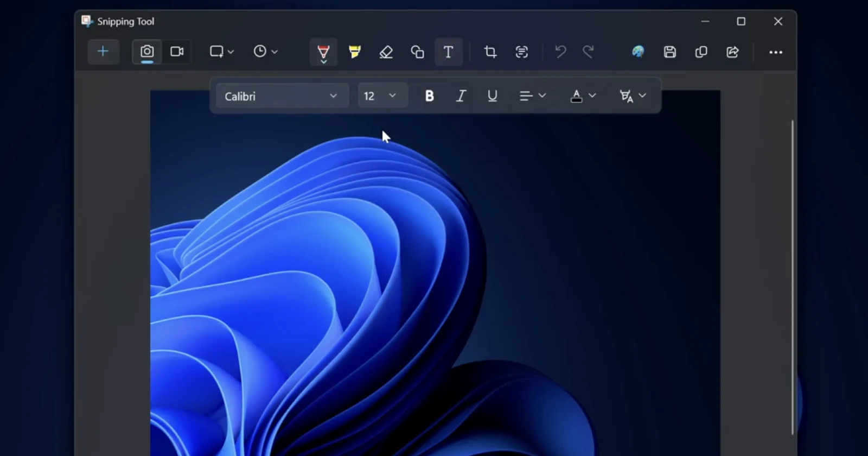The image size is (868, 456).
Task: Open the Calibri font dropdown
Action: [x=282, y=96]
